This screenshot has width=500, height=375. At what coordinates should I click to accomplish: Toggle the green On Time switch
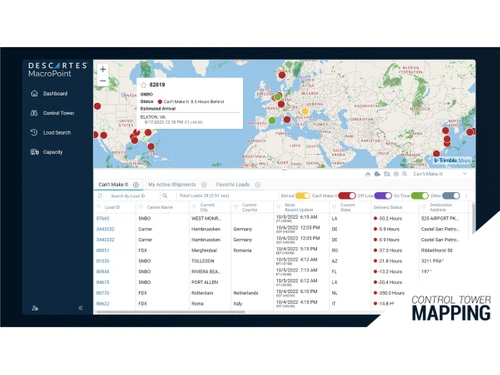click(420, 196)
